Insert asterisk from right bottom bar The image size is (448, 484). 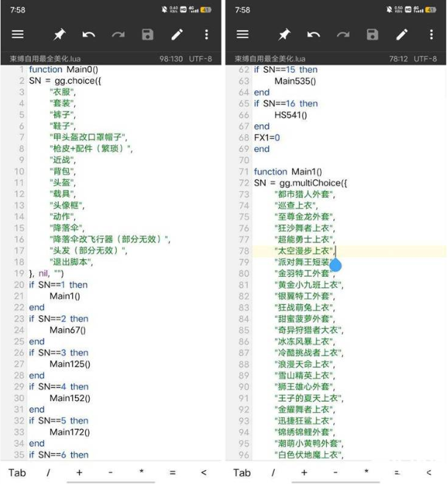tap(366, 472)
